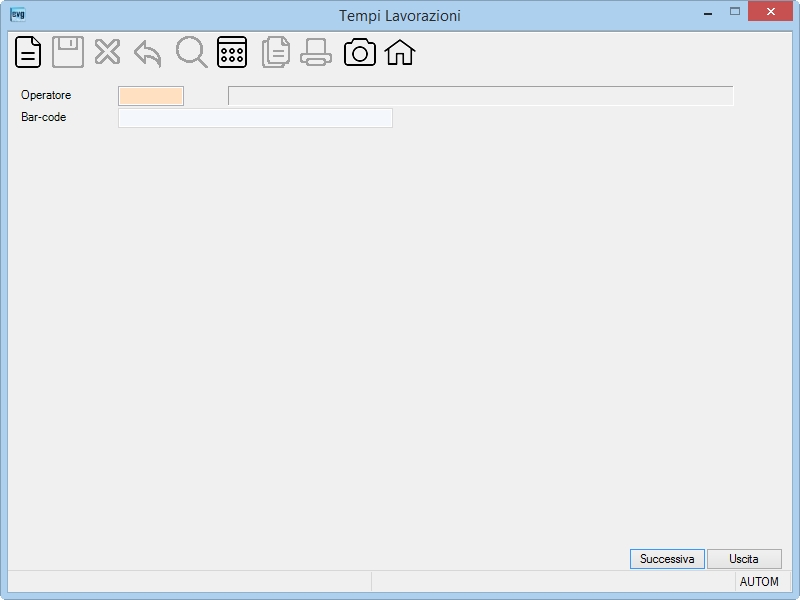
Task: Maximize the Tempi Lavorazioni window
Action: (x=735, y=12)
